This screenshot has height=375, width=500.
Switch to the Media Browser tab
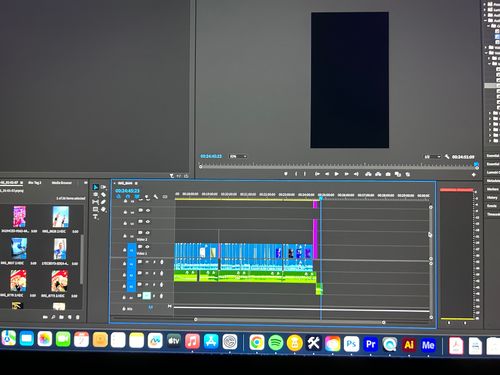tap(62, 183)
